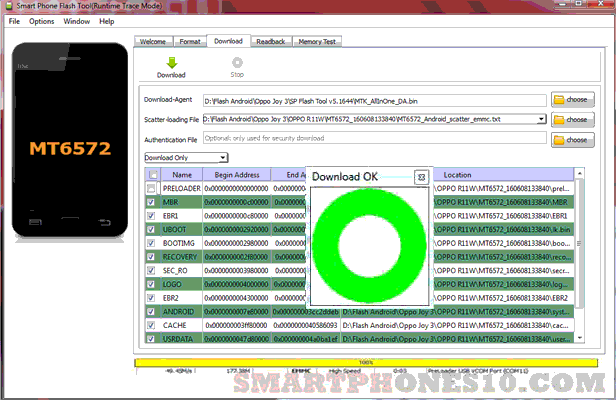Select the USRDATA row name
The width and height of the screenshot is (616, 400).
[178, 338]
